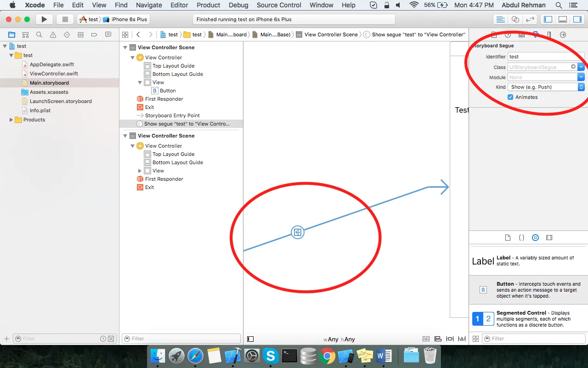Open the Kind dropdown showing Show (e.g. Push)

(546, 87)
